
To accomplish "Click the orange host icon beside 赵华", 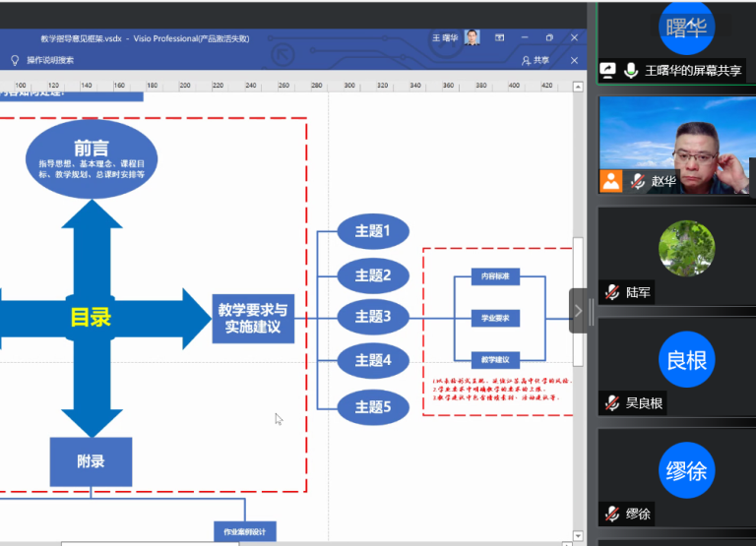I will 612,180.
